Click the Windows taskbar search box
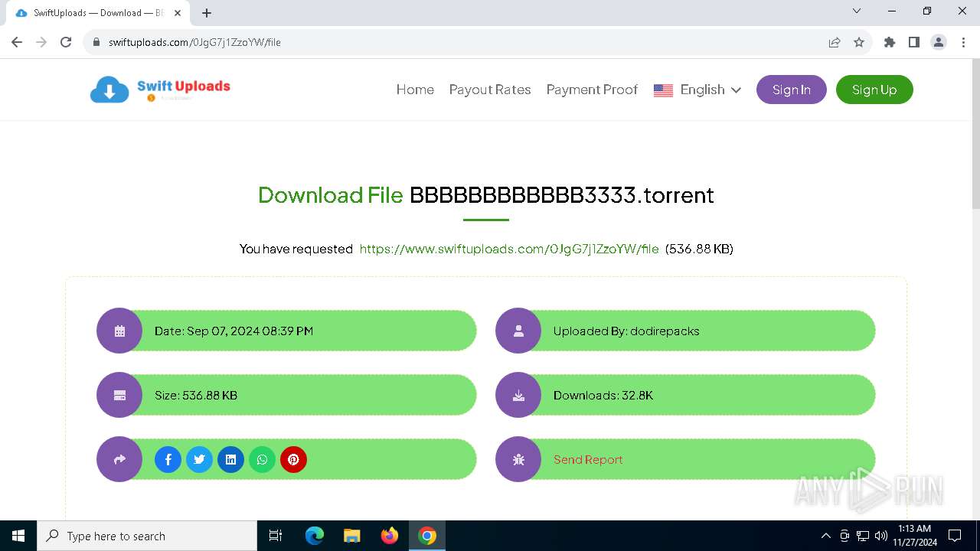This screenshot has height=551, width=980. point(147,536)
